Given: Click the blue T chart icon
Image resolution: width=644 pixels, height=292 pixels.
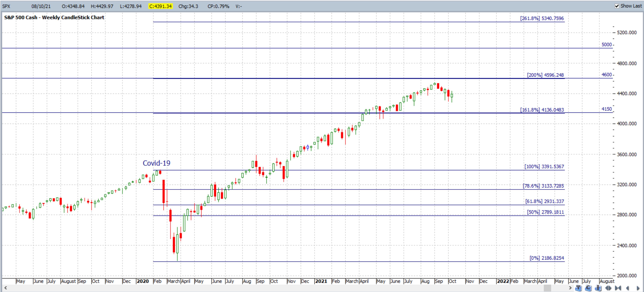Looking at the screenshot, I should (x=578, y=288).
